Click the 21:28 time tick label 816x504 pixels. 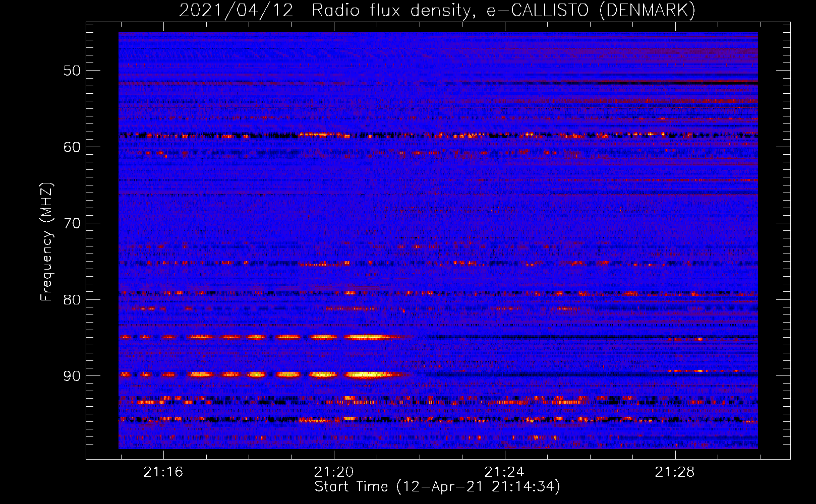(675, 472)
